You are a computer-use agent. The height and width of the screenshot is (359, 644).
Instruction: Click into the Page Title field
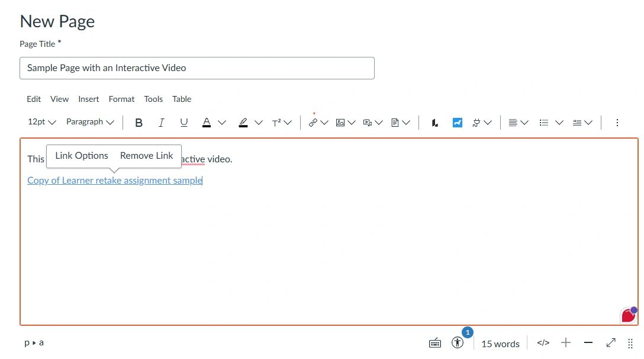pyautogui.click(x=197, y=68)
